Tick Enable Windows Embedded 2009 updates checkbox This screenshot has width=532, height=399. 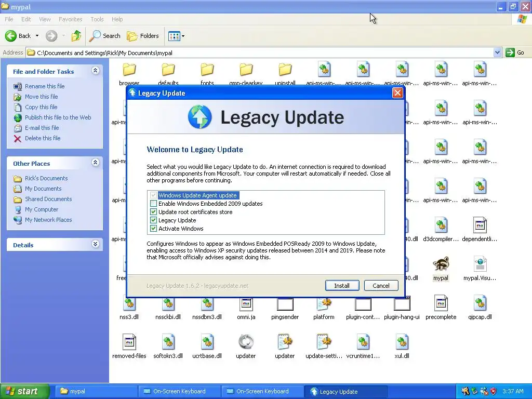click(153, 204)
